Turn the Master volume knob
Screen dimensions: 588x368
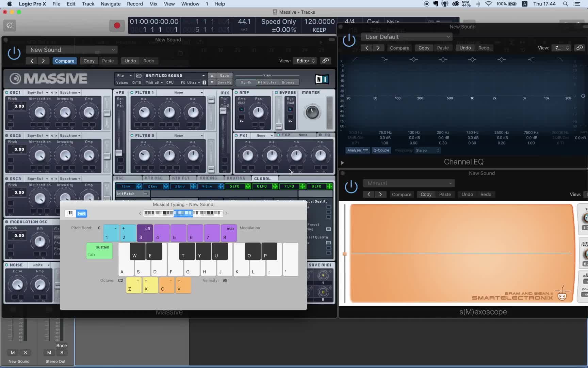(x=312, y=112)
